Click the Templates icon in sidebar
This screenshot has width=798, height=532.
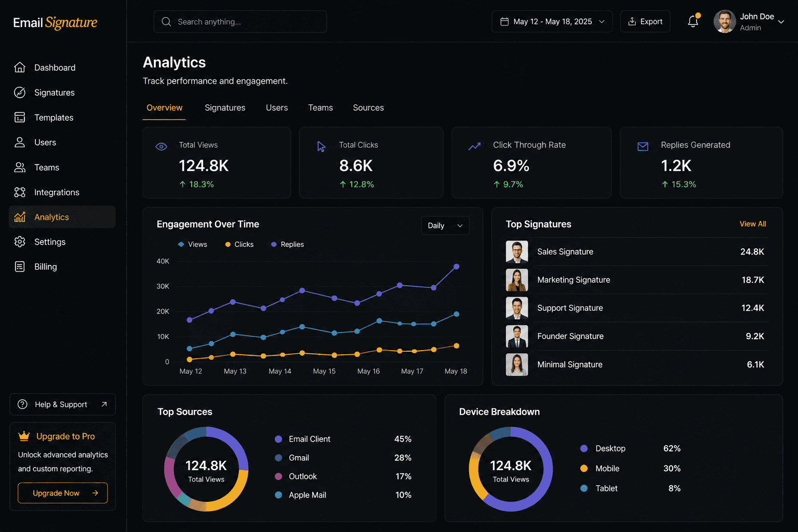point(20,117)
